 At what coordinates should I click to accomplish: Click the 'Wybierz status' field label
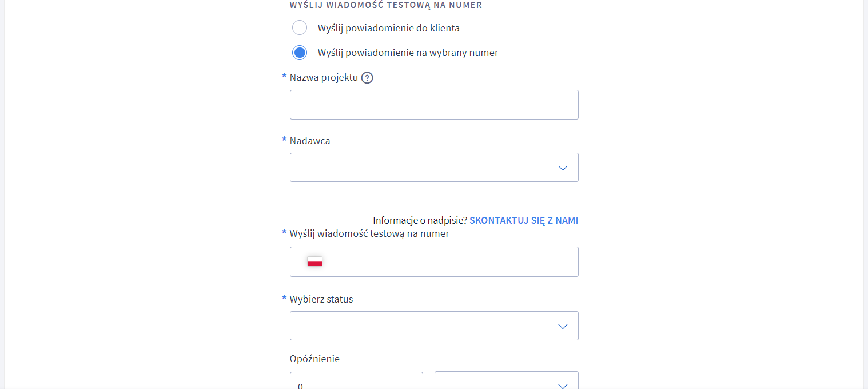pyautogui.click(x=321, y=299)
